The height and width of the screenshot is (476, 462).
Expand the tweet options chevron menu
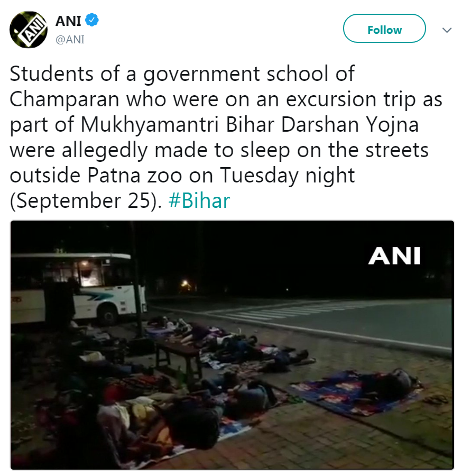[447, 30]
